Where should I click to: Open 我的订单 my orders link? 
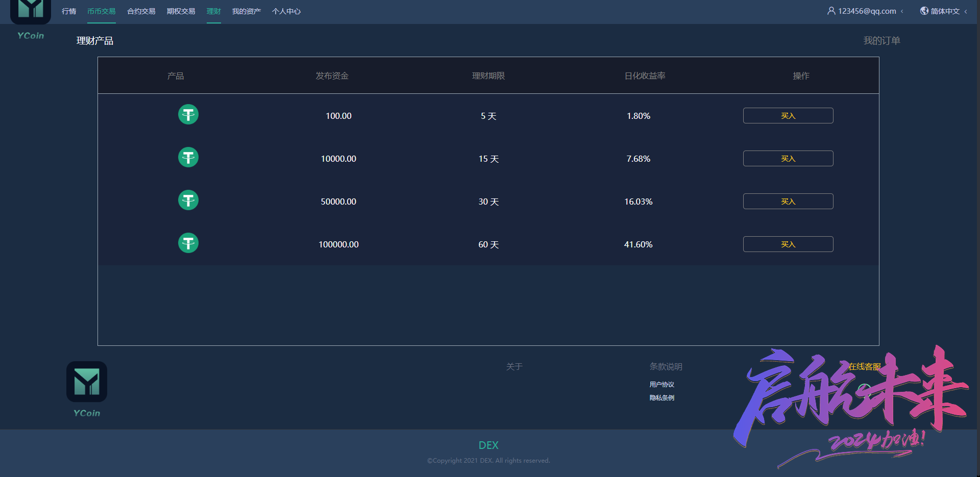881,41
